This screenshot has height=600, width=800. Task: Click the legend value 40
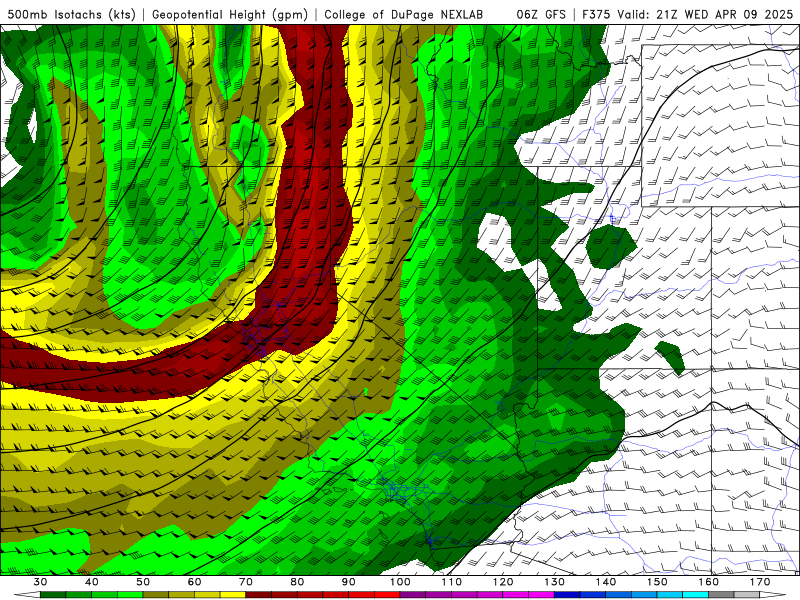click(92, 582)
